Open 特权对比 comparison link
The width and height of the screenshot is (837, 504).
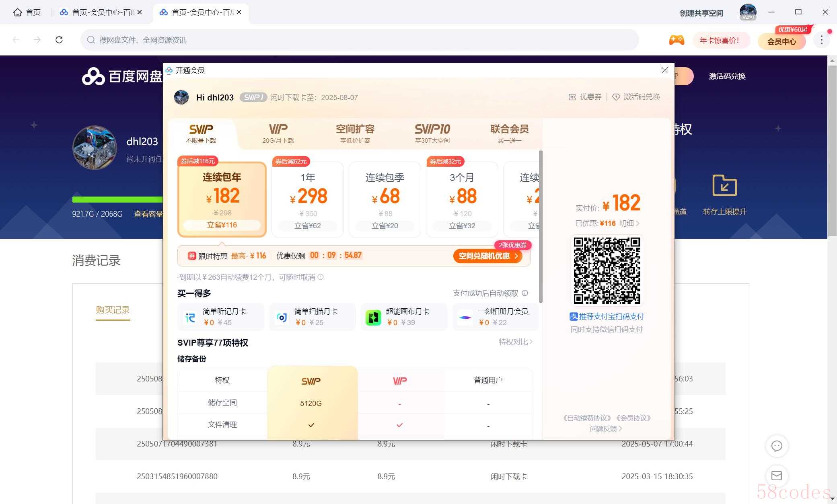(516, 342)
